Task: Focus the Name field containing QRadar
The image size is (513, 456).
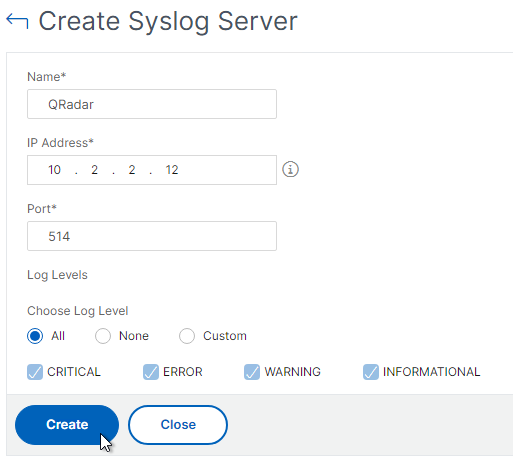Action: [152, 104]
